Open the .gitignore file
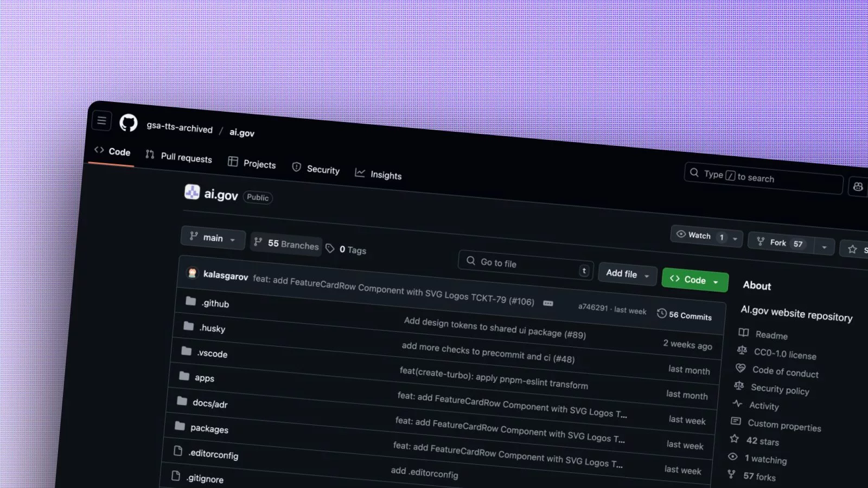This screenshot has height=488, width=868. (x=205, y=478)
